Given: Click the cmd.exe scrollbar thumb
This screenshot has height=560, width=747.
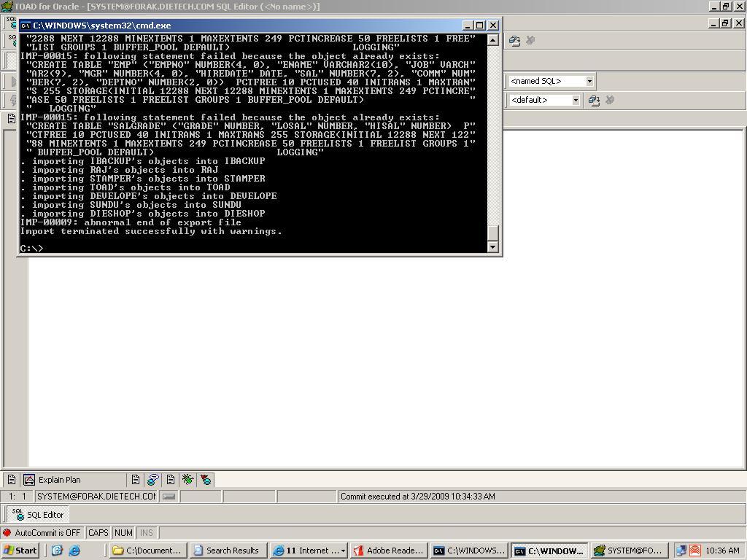Looking at the screenshot, I should (493, 233).
